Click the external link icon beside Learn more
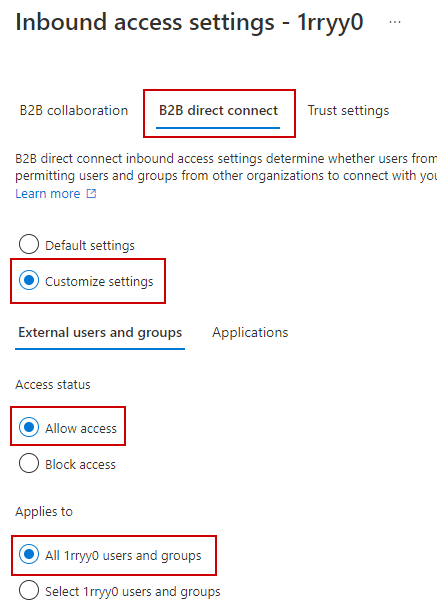 click(x=91, y=193)
